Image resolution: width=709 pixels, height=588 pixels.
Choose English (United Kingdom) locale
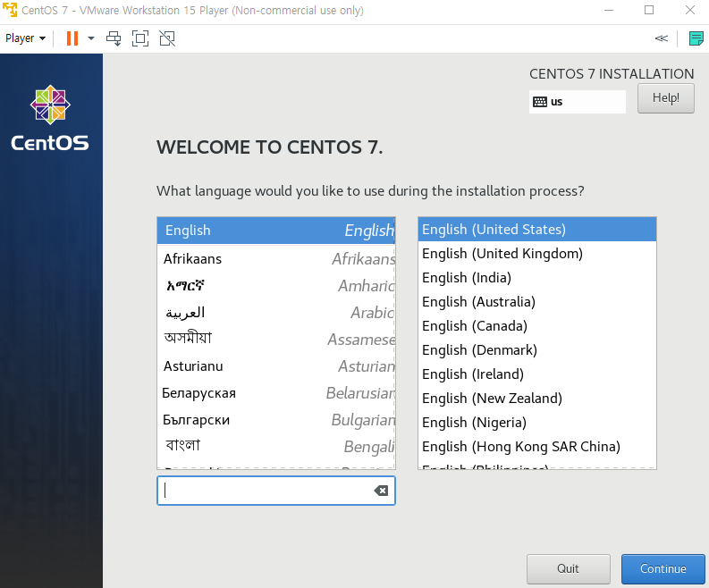(537, 254)
